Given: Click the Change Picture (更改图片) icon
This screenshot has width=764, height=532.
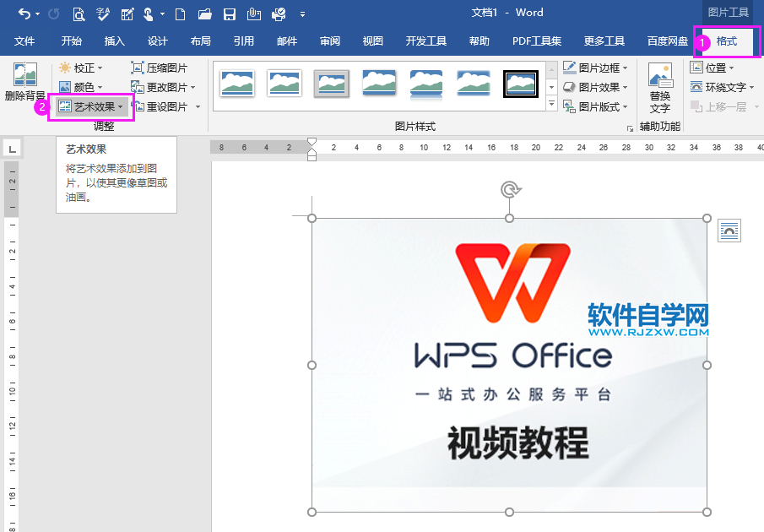Looking at the screenshot, I should [x=138, y=87].
